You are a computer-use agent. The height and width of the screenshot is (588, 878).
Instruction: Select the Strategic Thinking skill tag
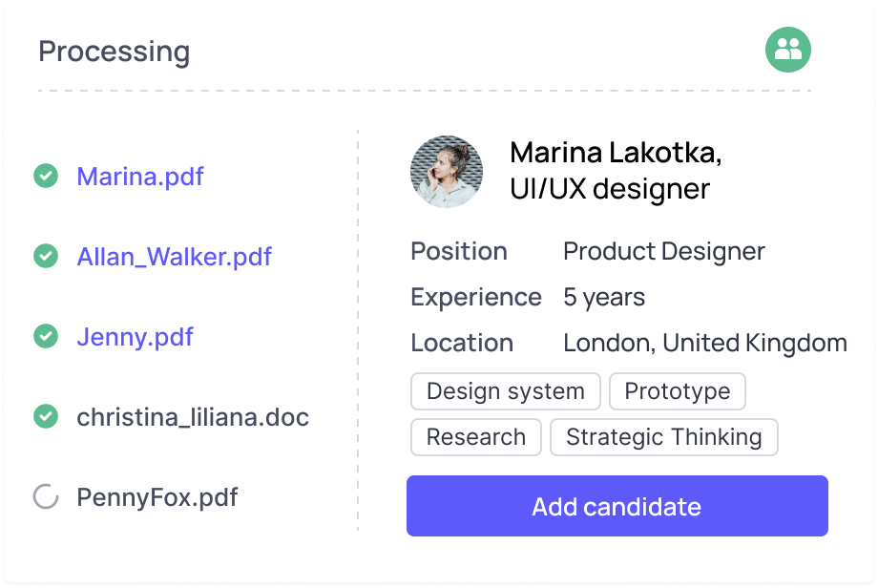(663, 437)
